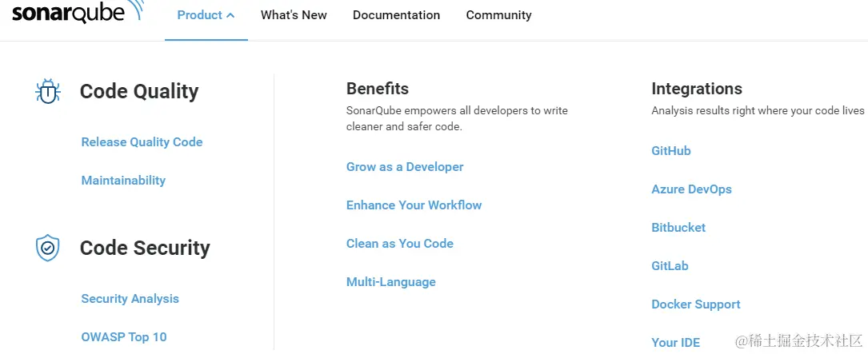868x354 pixels.
Task: Click the 'Analysis results right where' description
Action: (758, 110)
